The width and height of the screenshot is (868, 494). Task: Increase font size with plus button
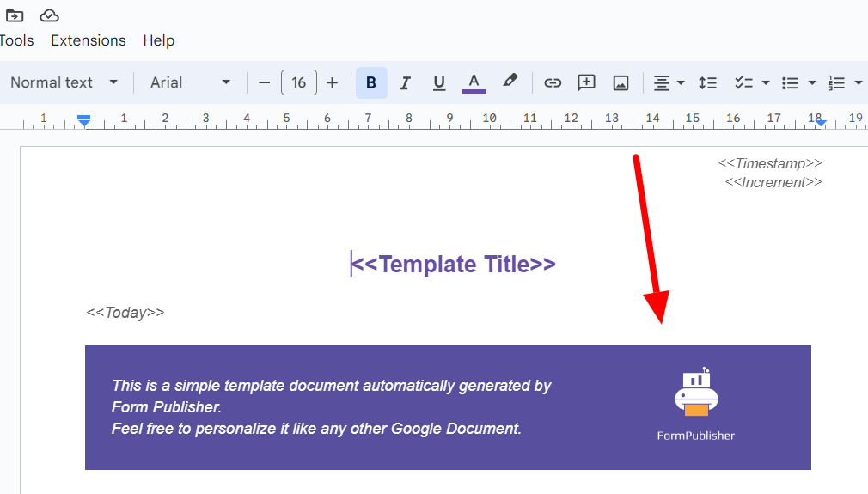(332, 83)
